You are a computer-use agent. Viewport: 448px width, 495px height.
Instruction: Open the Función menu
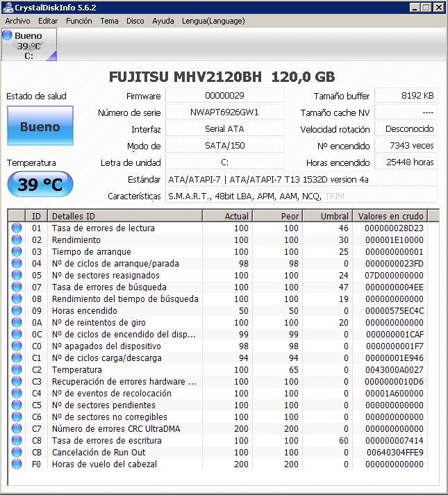[79, 21]
